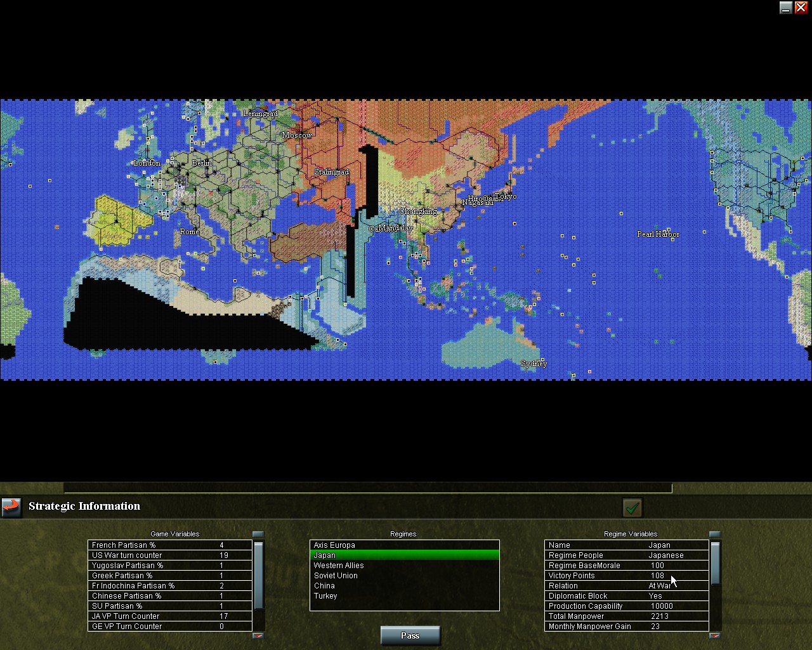
Task: Select Soviet Union regime
Action: (x=405, y=576)
